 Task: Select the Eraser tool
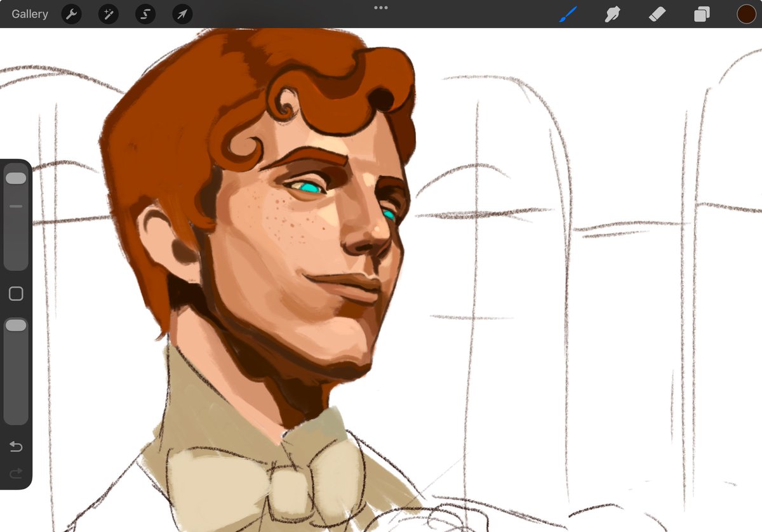pos(657,14)
